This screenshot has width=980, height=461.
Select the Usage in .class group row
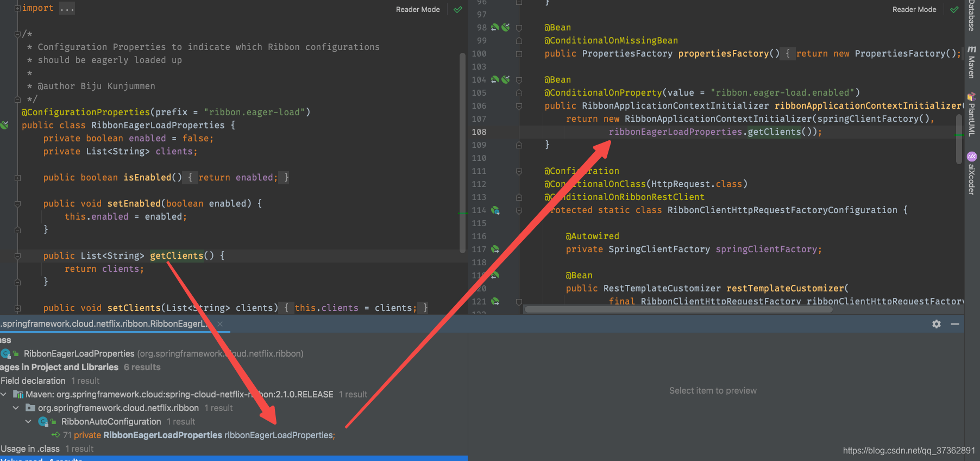tap(47, 449)
